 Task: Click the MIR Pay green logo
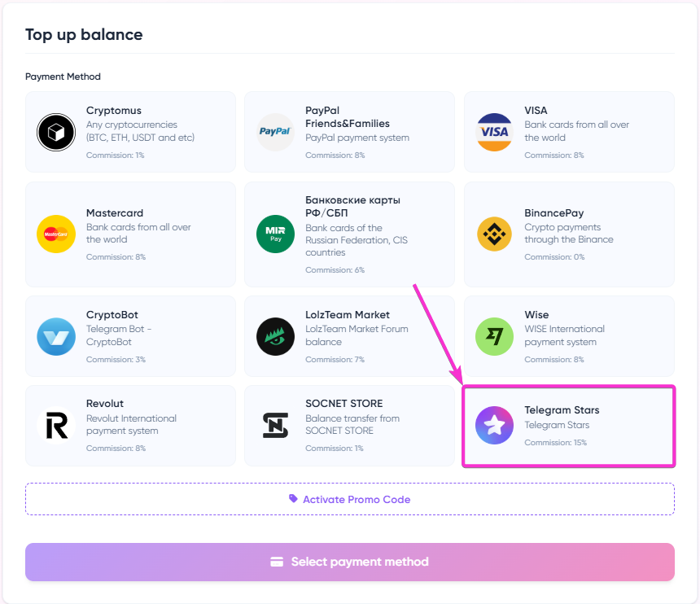click(275, 234)
